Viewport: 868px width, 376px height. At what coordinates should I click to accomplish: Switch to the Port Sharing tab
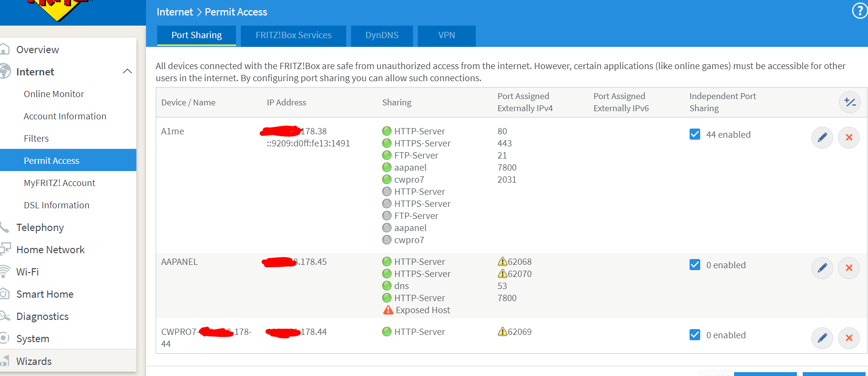tap(197, 35)
